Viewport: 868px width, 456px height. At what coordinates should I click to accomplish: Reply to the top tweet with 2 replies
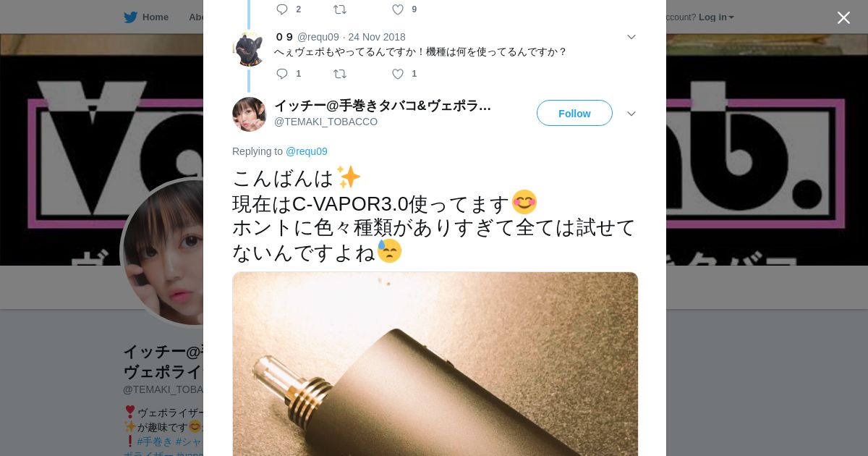282,9
